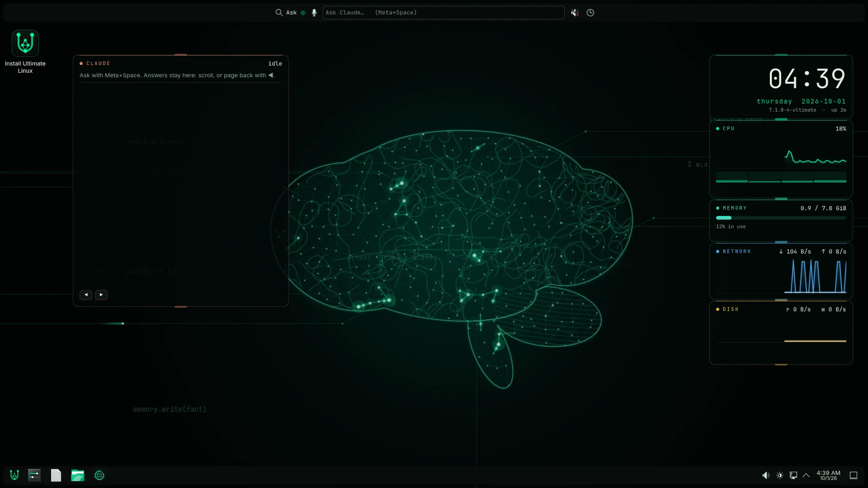Focus the Ask Claude input field
The height and width of the screenshot is (488, 868).
(443, 12)
